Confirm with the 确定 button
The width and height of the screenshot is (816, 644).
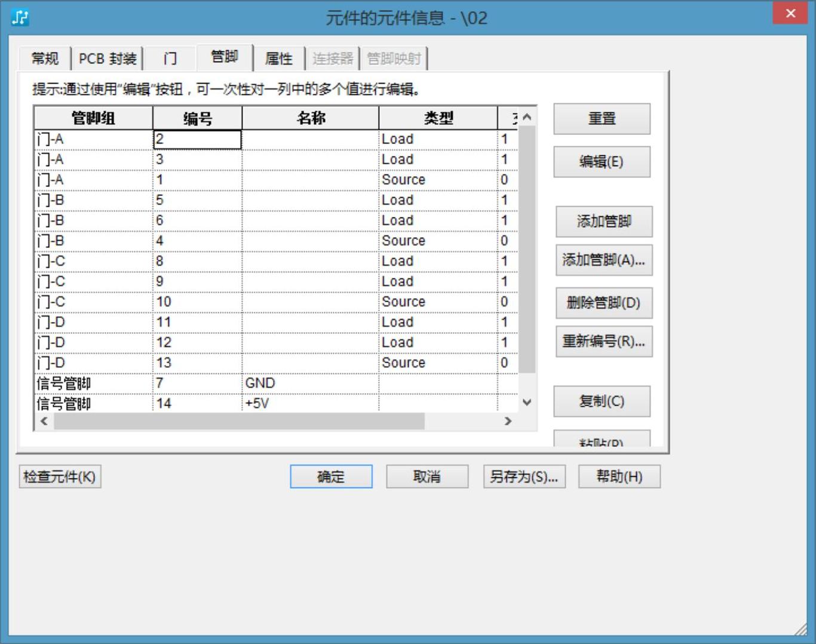(x=331, y=477)
